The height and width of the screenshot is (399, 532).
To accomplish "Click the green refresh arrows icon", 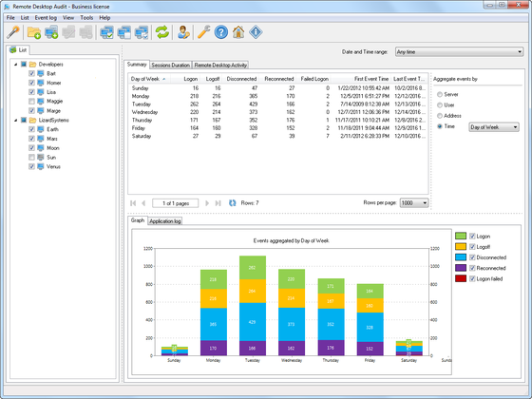I will [x=162, y=32].
